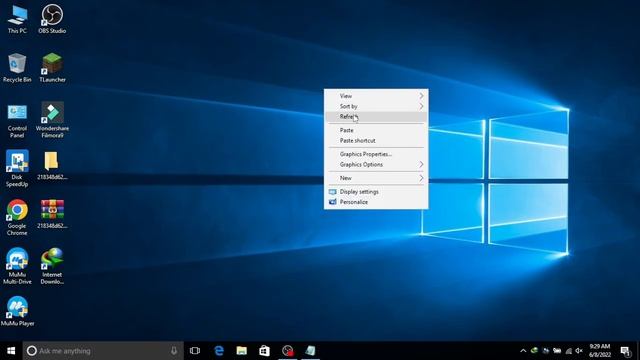Click the microphone icon in search box
This screenshot has width=640, height=360.
pos(174,351)
